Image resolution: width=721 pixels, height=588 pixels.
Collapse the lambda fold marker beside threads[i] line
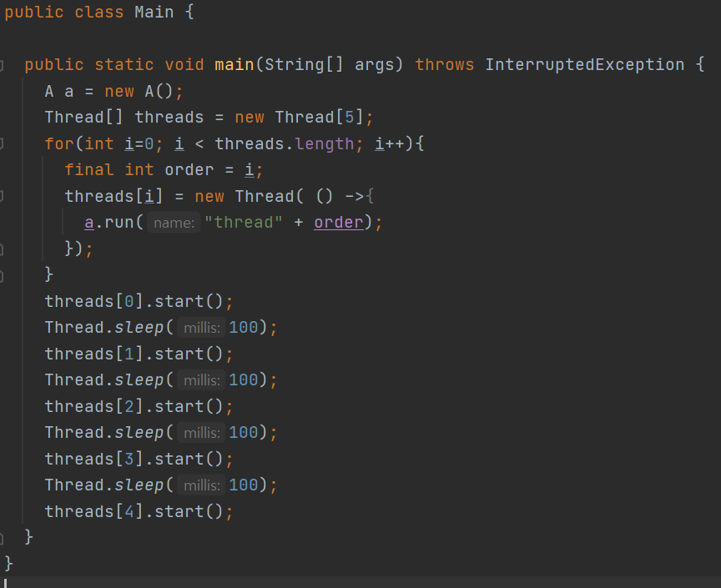tap(2, 196)
